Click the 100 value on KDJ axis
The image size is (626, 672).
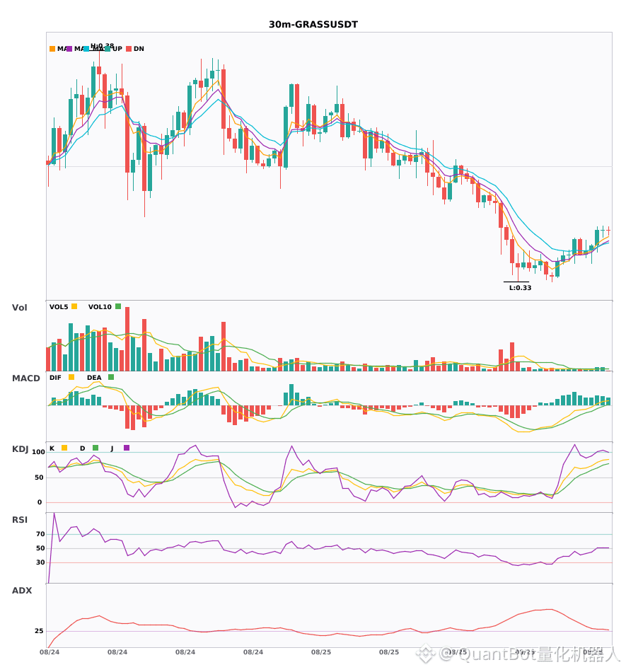click(39, 452)
